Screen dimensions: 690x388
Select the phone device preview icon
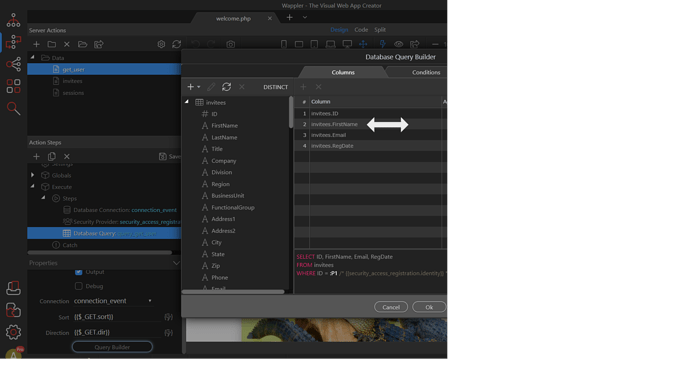coord(284,44)
